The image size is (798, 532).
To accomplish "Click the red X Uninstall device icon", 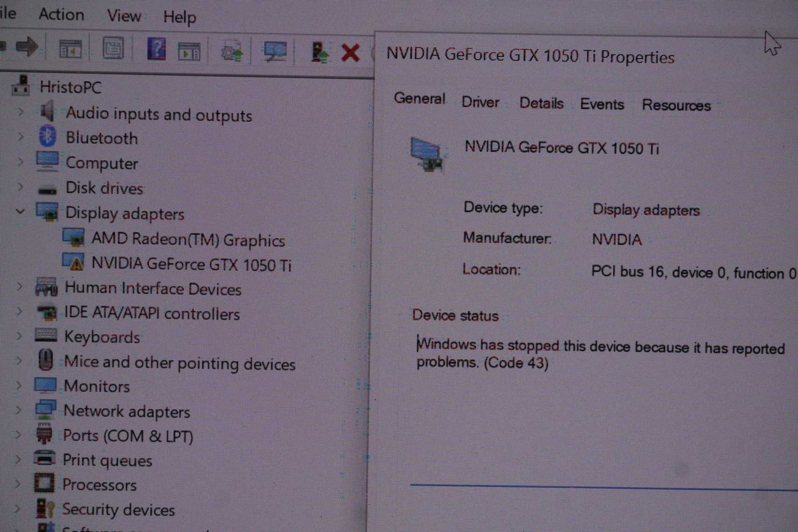I will pyautogui.click(x=350, y=53).
